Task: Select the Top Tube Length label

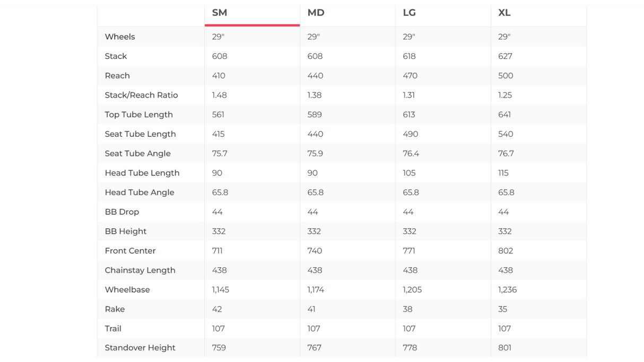Action: [138, 114]
